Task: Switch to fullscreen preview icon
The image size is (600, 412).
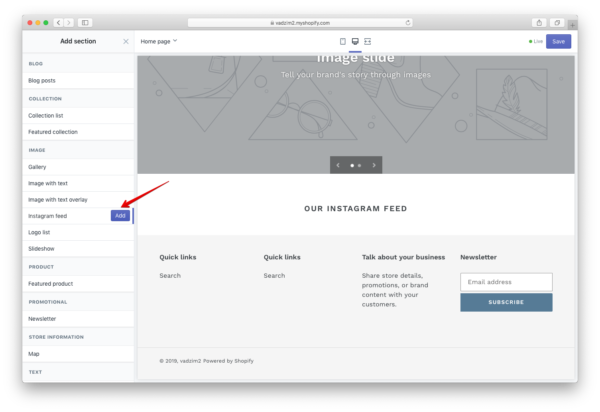Action: click(367, 41)
